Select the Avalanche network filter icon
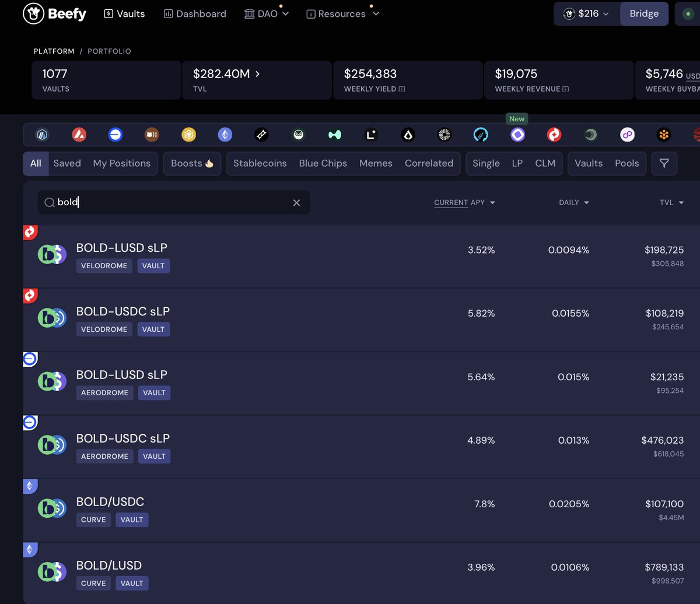Screen dimensions: 700x604 click(79, 134)
